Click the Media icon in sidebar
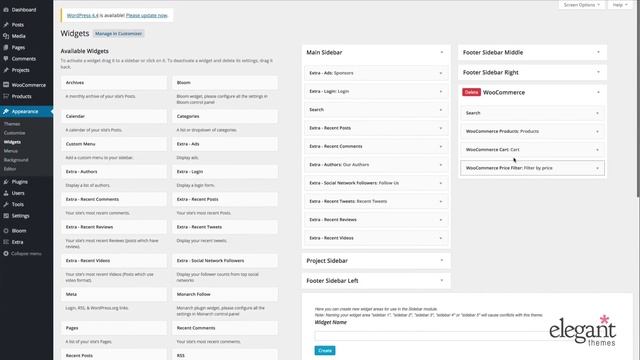The image size is (640, 360). pos(6,36)
